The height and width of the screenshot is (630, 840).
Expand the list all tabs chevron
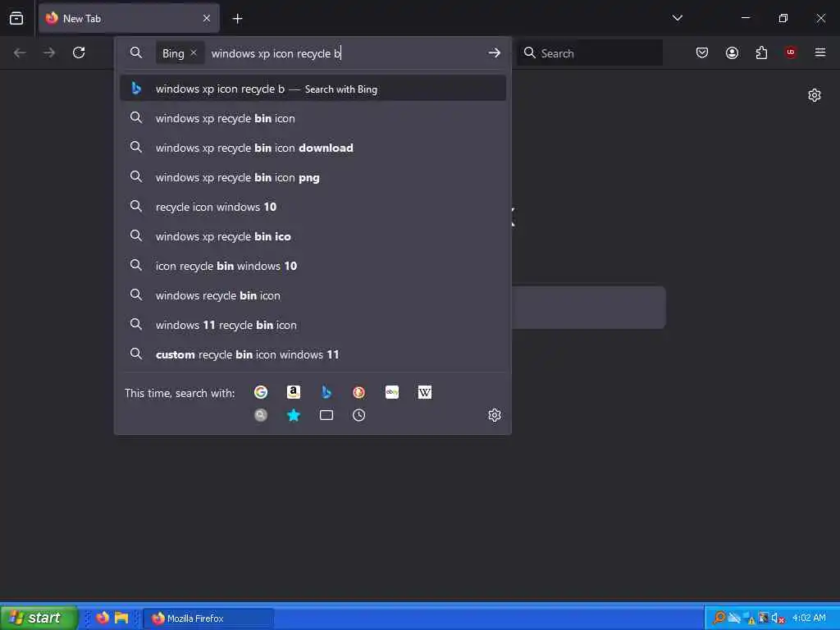click(x=677, y=18)
